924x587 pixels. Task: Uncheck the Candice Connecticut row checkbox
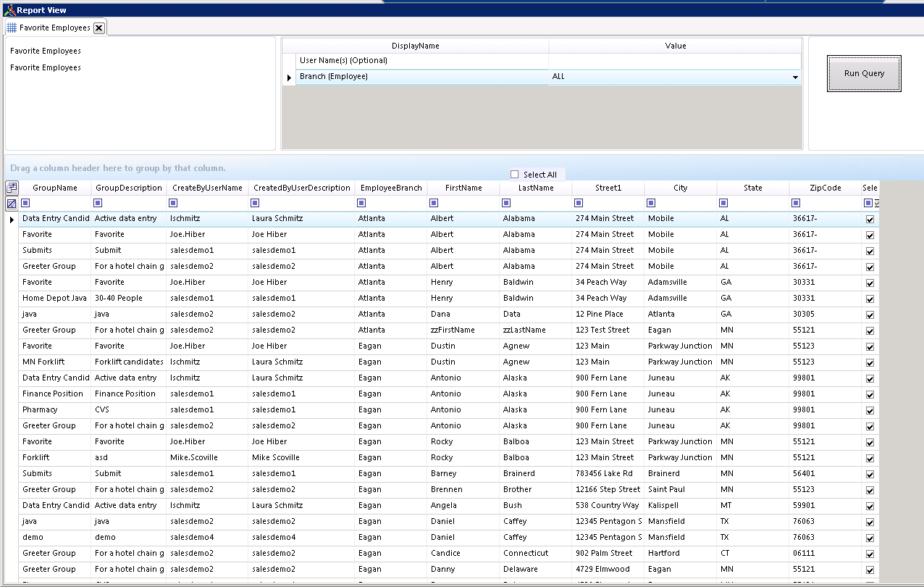coord(870,554)
